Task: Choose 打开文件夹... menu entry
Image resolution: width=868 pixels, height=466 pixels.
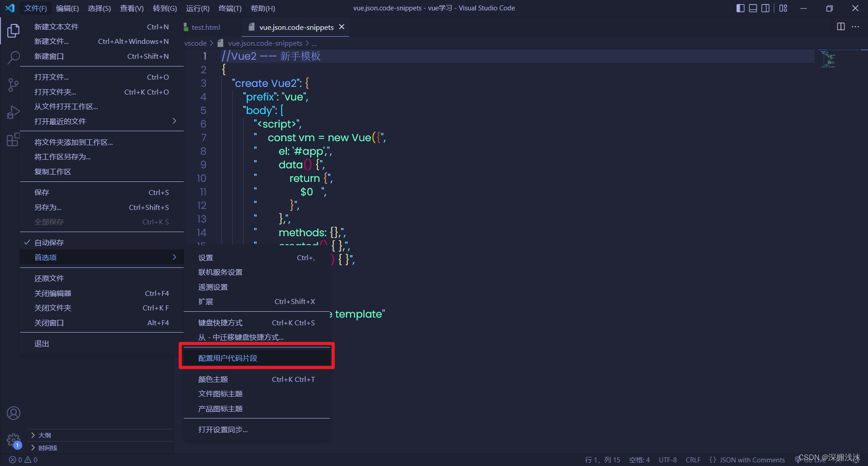Action: pos(102,92)
